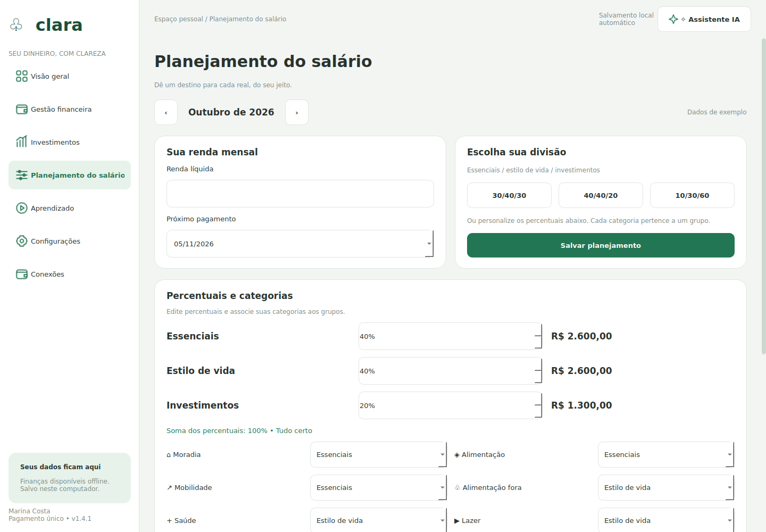Image resolution: width=766 pixels, height=532 pixels.
Task: Choose the 40/40/20 division preset
Action: (x=601, y=195)
